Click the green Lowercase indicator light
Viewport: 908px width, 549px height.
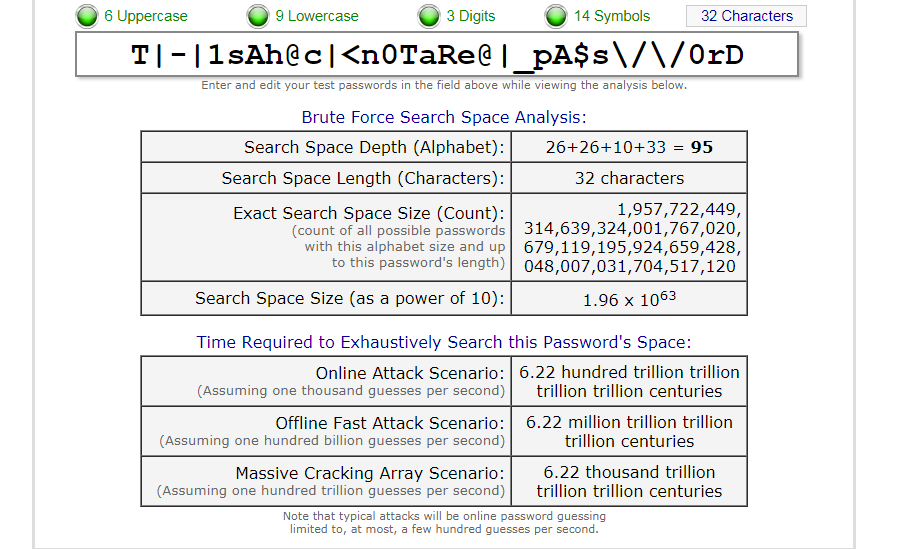(x=258, y=16)
